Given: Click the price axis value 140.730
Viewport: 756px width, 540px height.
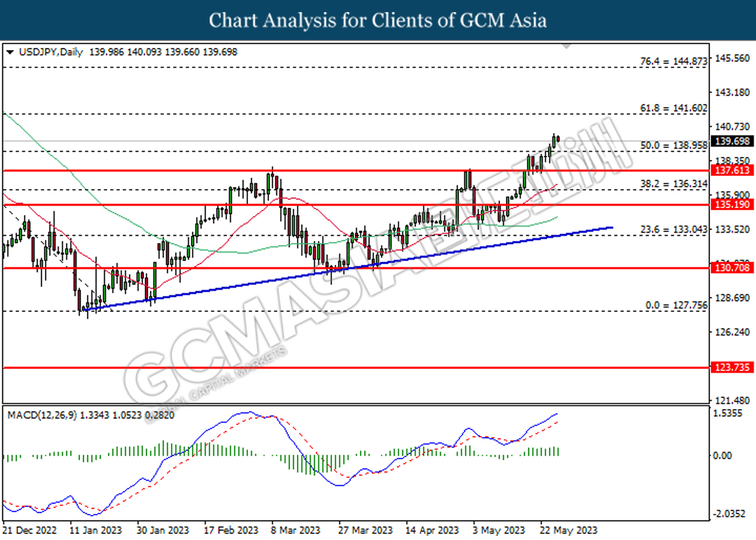Looking at the screenshot, I should click(732, 127).
